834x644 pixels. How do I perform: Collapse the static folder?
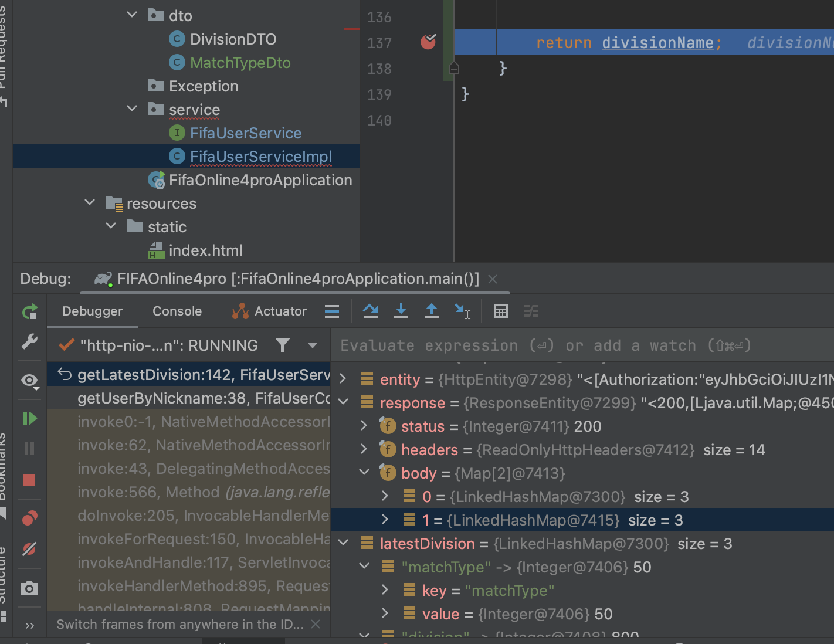point(111,226)
